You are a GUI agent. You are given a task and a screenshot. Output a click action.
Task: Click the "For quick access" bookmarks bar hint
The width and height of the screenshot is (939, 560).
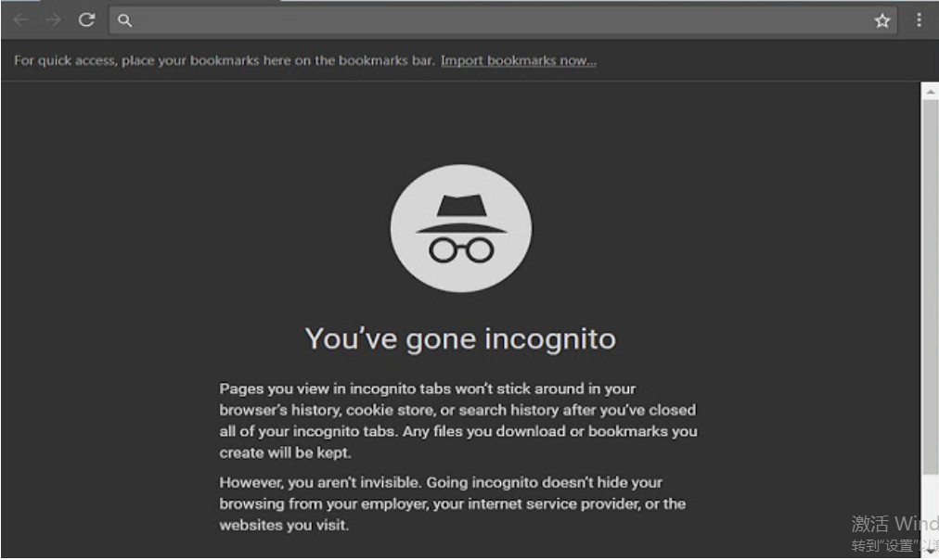[x=225, y=61]
